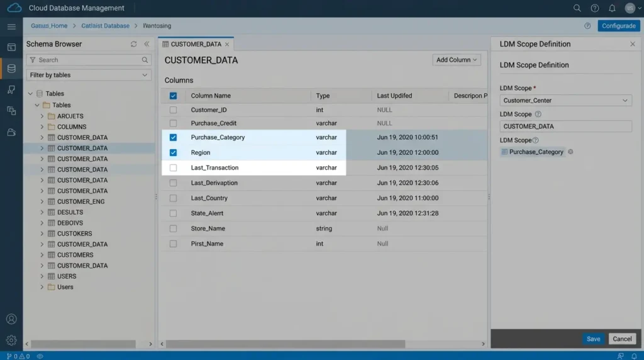Collapse the nested Tables folder
The height and width of the screenshot is (360, 644).
pos(37,105)
